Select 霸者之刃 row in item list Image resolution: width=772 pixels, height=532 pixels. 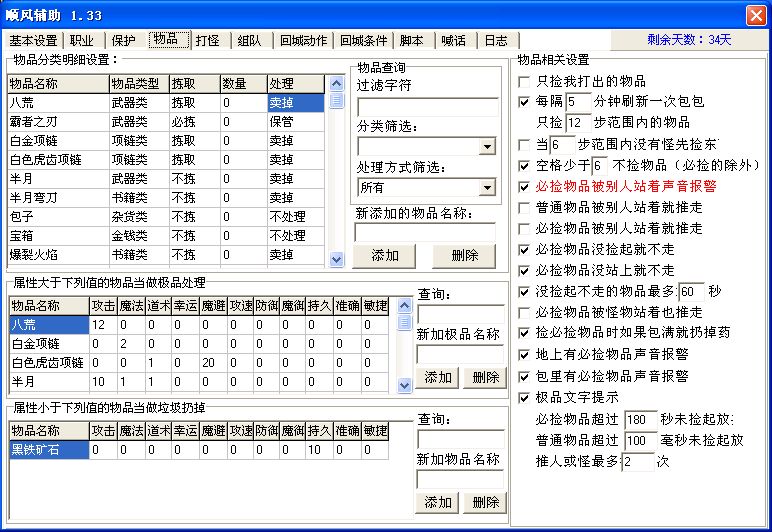point(166,122)
